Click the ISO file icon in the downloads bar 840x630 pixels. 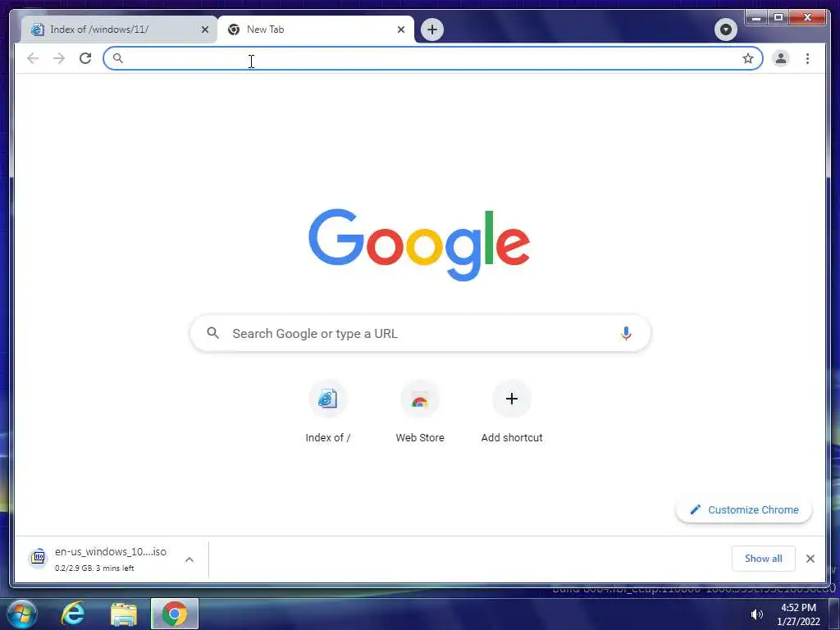pyautogui.click(x=38, y=558)
